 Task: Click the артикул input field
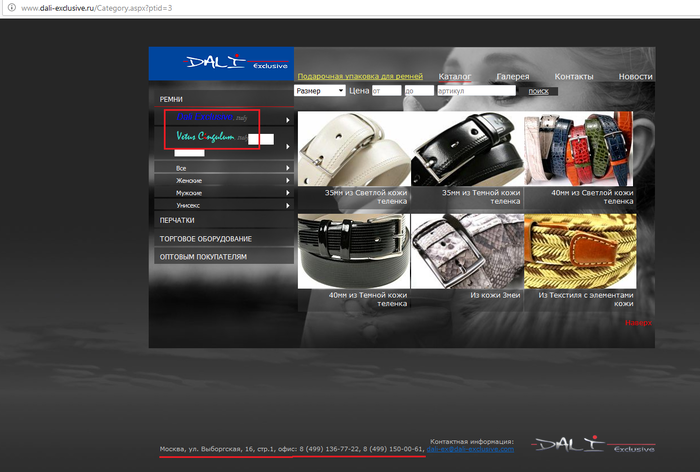[476, 91]
